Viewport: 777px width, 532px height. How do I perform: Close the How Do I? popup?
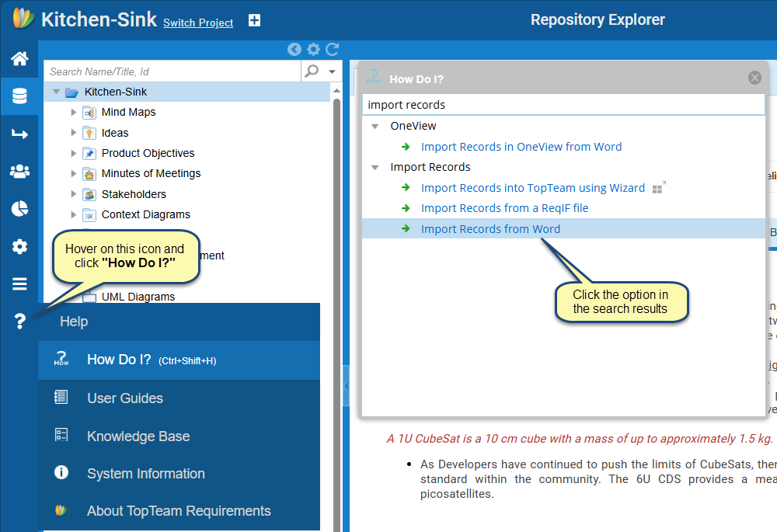pyautogui.click(x=754, y=78)
